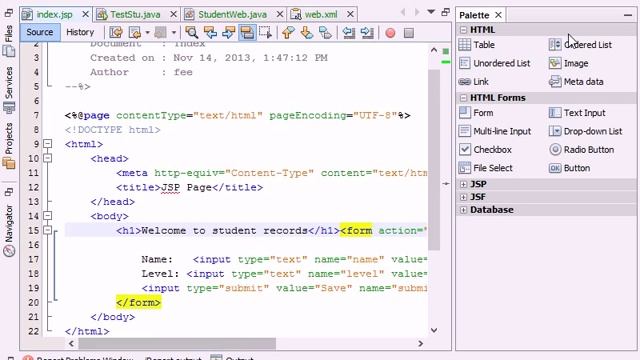Click the Shift Line Left icon
Screen dimensions: 640x360
[x=349, y=33]
